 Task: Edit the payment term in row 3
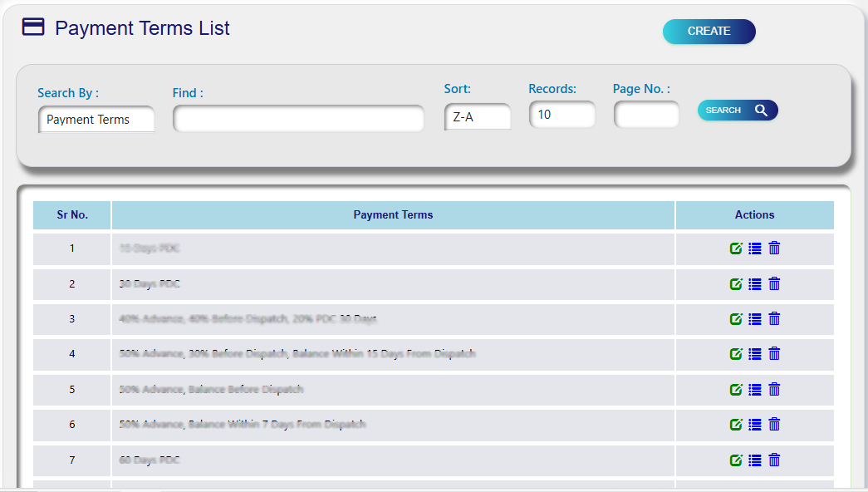pyautogui.click(x=736, y=319)
